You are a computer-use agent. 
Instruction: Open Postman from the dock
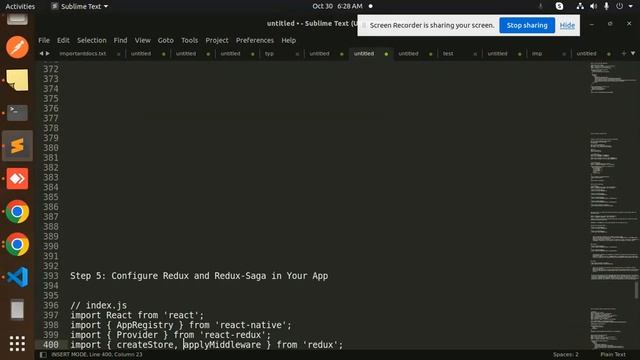pyautogui.click(x=17, y=47)
